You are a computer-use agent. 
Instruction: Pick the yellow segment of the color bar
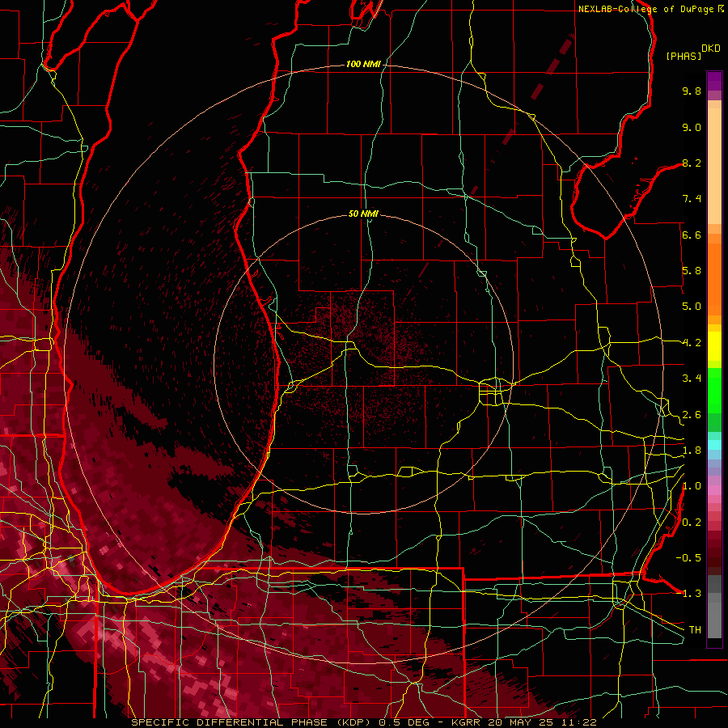[x=714, y=346]
